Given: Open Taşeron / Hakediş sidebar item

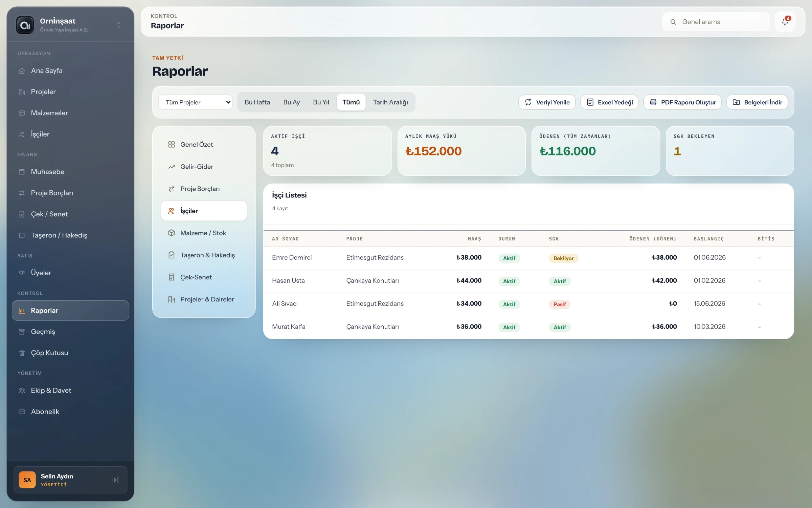Looking at the screenshot, I should pos(70,235).
